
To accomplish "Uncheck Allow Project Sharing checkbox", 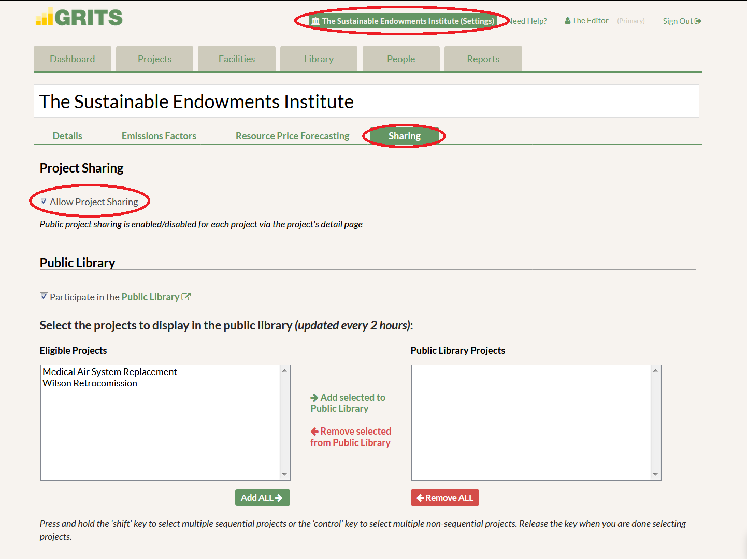I will [44, 202].
